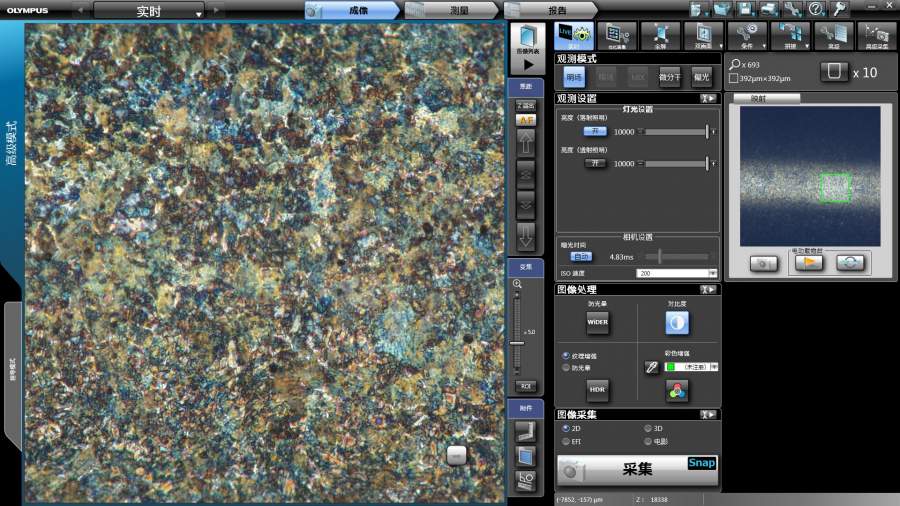This screenshot has height=506, width=900.
Task: Adjust the exposure time slider
Action: point(677,256)
